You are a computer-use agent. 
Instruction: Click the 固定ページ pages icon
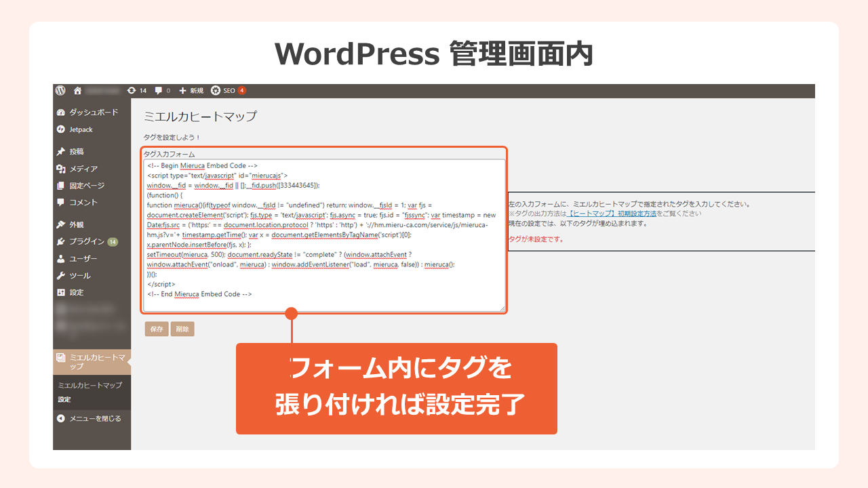pos(61,186)
